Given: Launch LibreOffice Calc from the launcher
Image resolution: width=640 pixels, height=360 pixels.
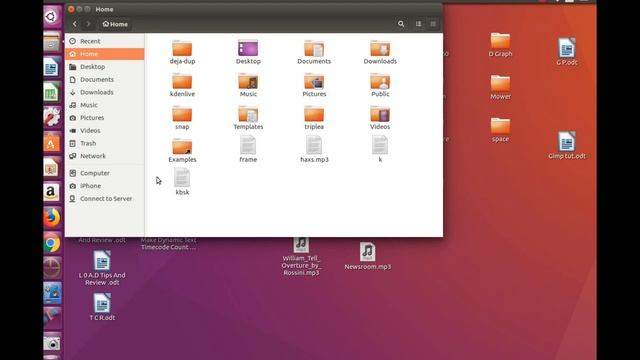Looking at the screenshot, I should tap(51, 92).
